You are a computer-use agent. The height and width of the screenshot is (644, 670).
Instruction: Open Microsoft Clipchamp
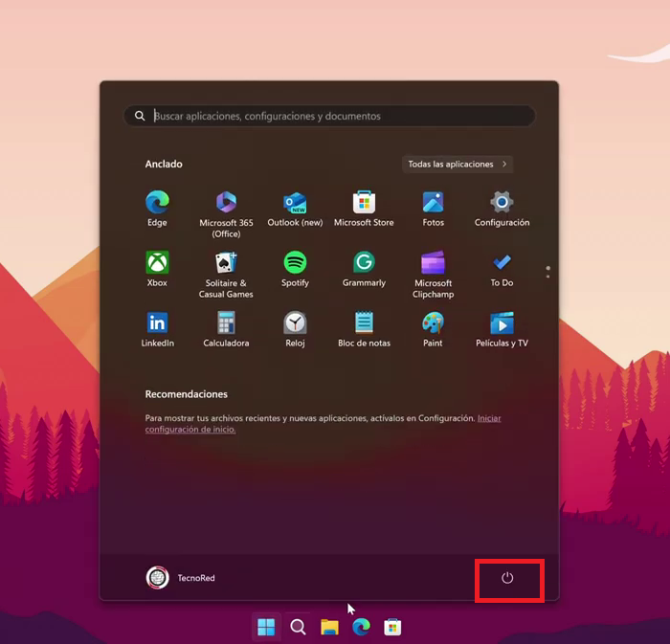tap(433, 275)
